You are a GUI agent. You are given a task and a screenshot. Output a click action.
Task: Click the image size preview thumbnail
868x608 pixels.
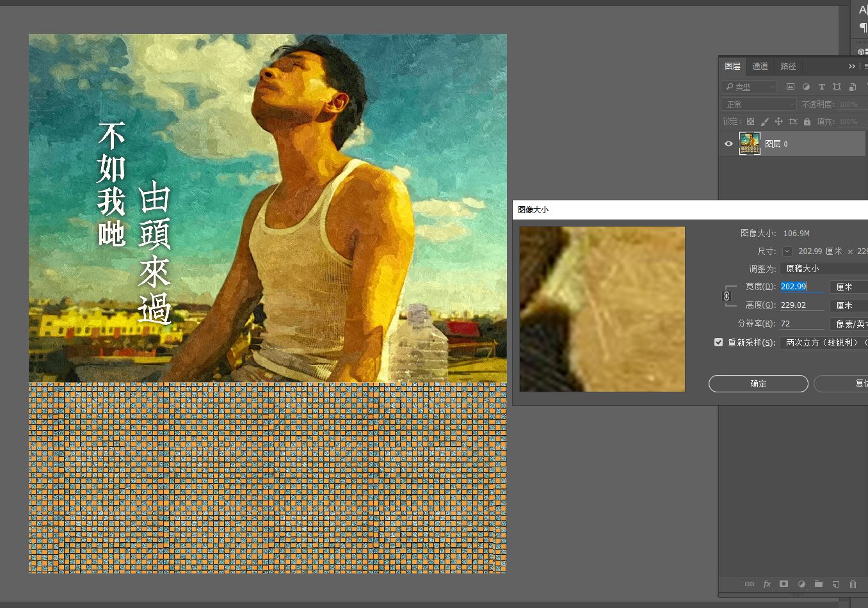pyautogui.click(x=602, y=309)
